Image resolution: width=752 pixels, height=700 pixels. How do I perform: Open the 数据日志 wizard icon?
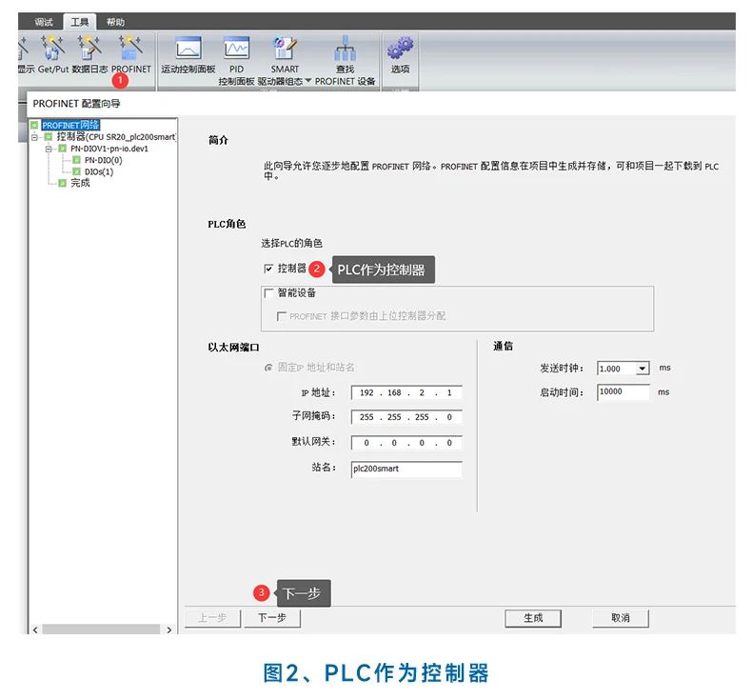point(89,48)
